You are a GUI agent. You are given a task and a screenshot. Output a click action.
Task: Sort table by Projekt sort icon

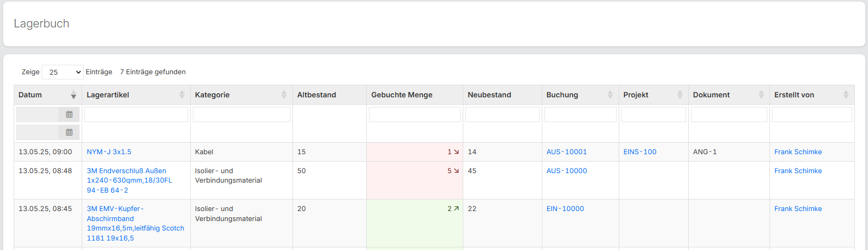pos(679,95)
